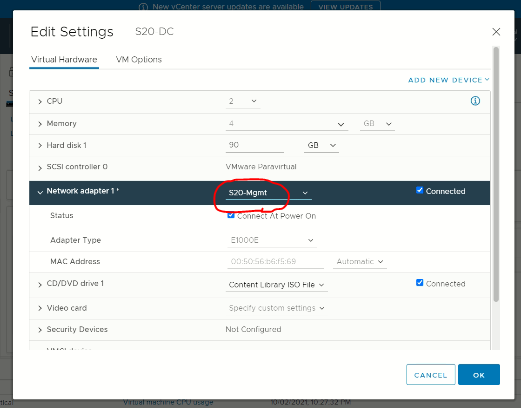Viewport: 521px width, 408px height.
Task: Click the Not Configured value
Action: (x=253, y=329)
